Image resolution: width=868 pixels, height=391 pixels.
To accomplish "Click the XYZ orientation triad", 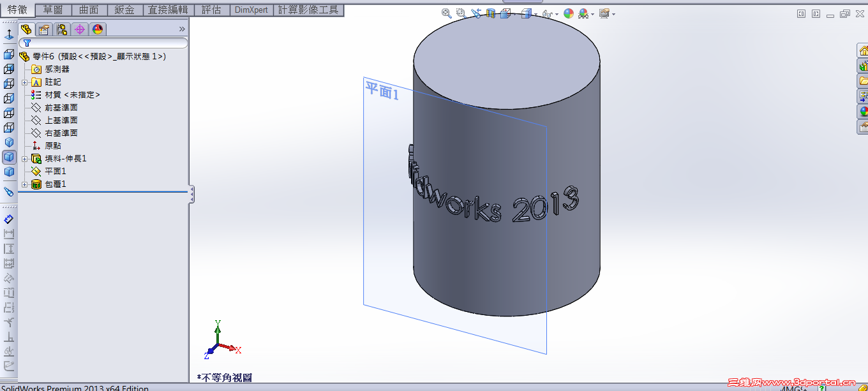I will [221, 339].
